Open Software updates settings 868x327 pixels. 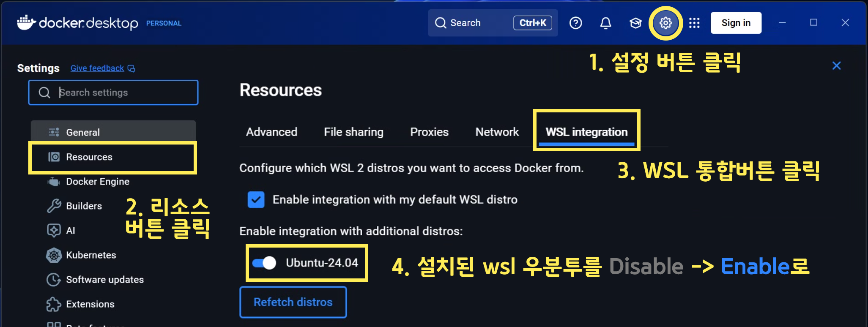[x=113, y=279]
